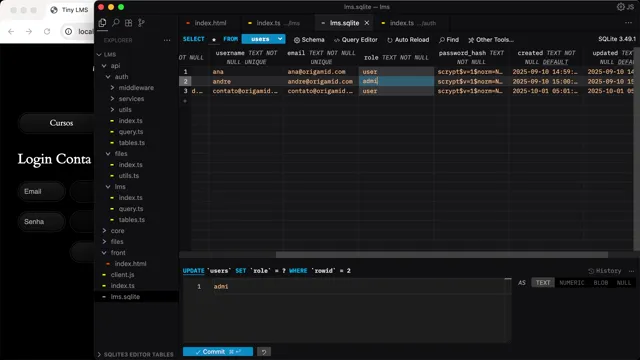Image resolution: width=640 pixels, height=360 pixels.
Task: Open Other Tools menu
Action: 491,40
